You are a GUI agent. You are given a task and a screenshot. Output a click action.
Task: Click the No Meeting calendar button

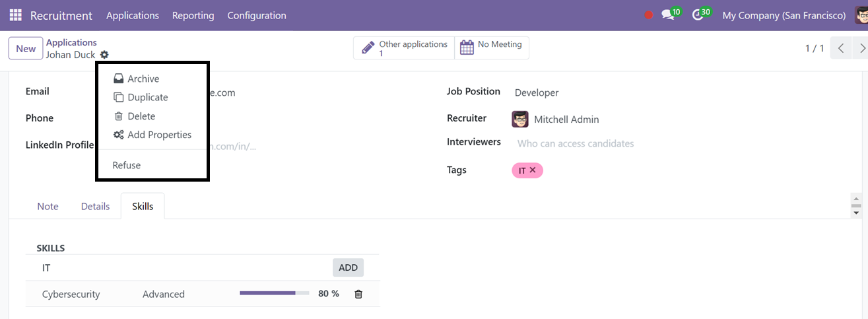tap(492, 48)
